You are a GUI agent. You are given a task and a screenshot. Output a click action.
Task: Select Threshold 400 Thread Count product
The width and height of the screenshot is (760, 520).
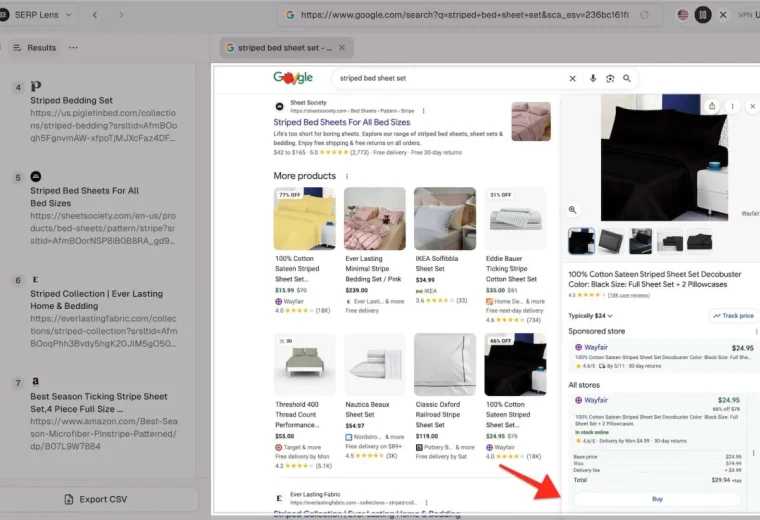[x=304, y=401]
